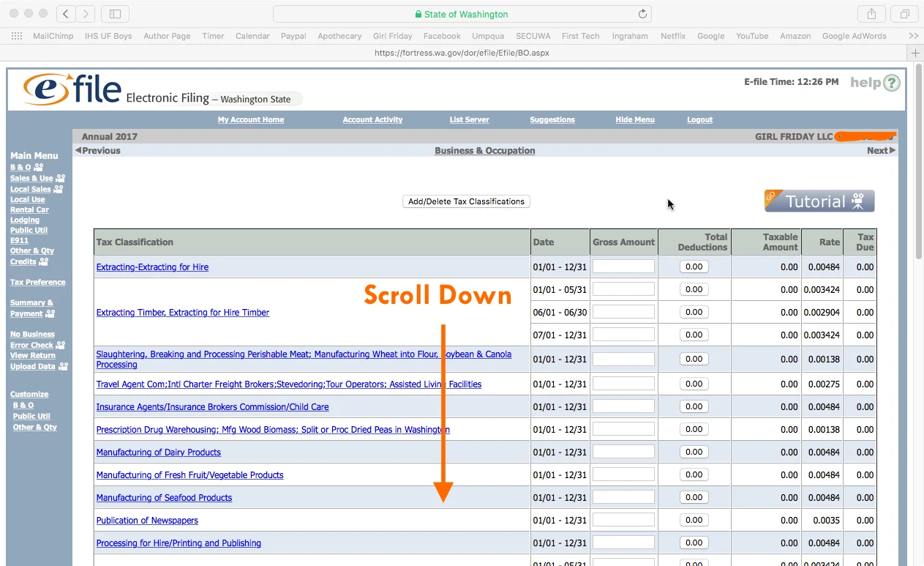
Task: Go to Next page arrow link
Action: (x=881, y=150)
